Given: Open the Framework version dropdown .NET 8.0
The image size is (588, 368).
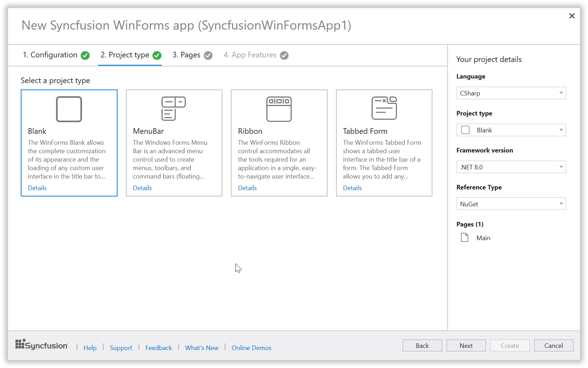Looking at the screenshot, I should [511, 167].
